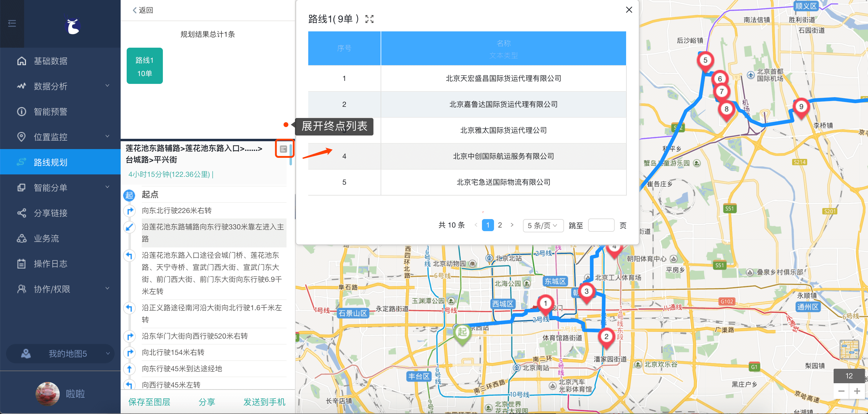The width and height of the screenshot is (868, 414).
Task: Select row 北京宅急送国际物流有限公司
Action: click(x=467, y=182)
